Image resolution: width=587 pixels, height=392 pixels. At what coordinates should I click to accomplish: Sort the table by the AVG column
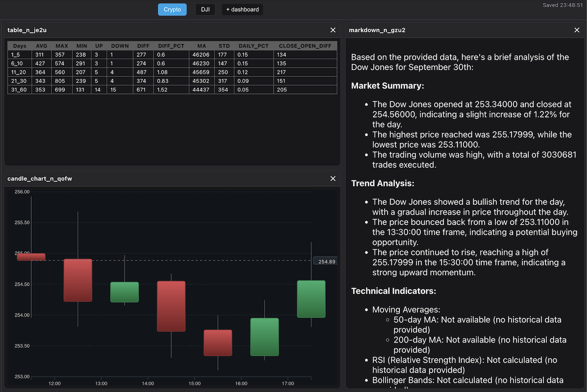tap(41, 46)
